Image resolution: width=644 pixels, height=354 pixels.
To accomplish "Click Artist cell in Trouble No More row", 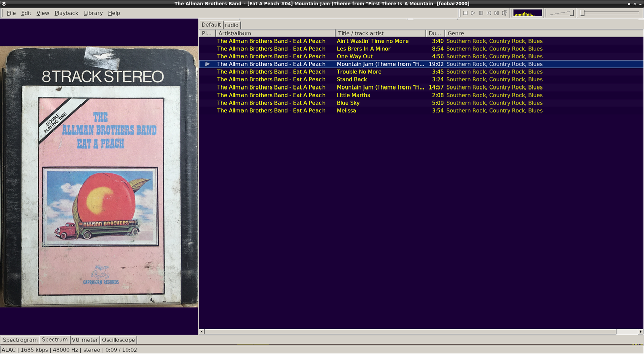I will (271, 72).
